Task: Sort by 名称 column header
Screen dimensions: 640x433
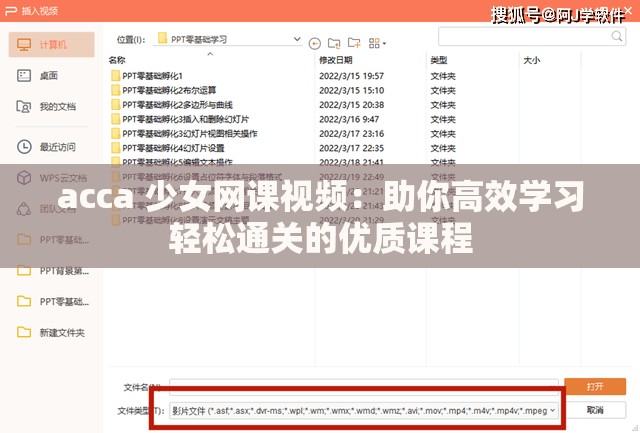Action: tap(117, 60)
